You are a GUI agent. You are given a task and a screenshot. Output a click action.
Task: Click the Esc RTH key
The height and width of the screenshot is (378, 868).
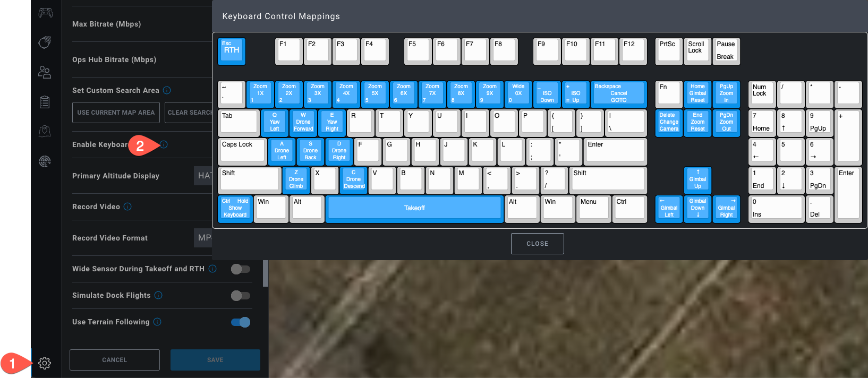tap(231, 51)
